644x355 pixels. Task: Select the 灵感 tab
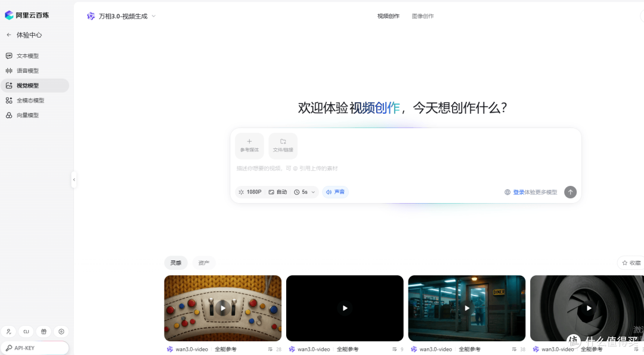pyautogui.click(x=176, y=263)
